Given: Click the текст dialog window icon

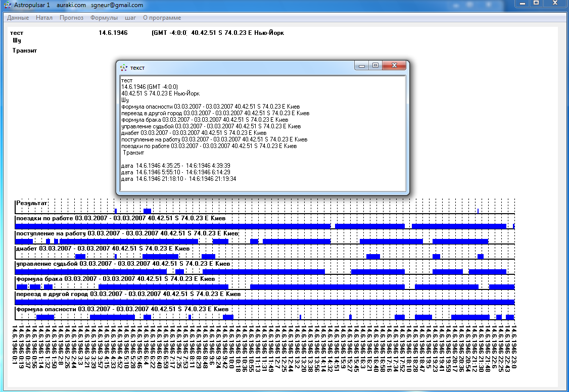Looking at the screenshot, I should click(124, 68).
